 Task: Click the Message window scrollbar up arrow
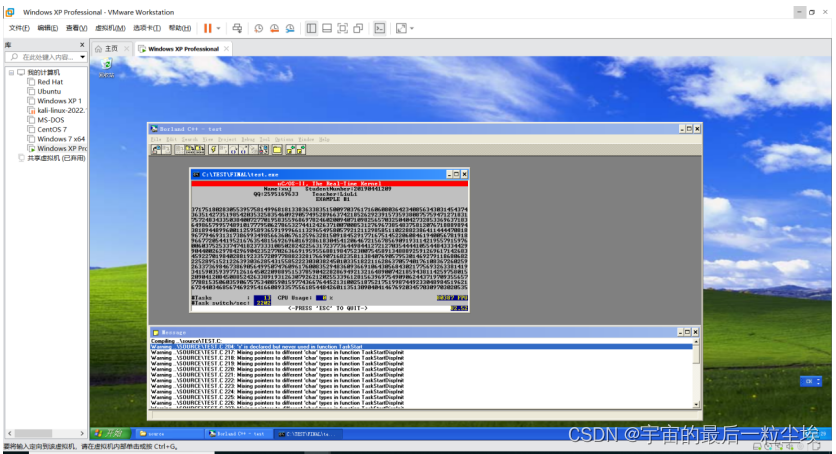(696, 342)
